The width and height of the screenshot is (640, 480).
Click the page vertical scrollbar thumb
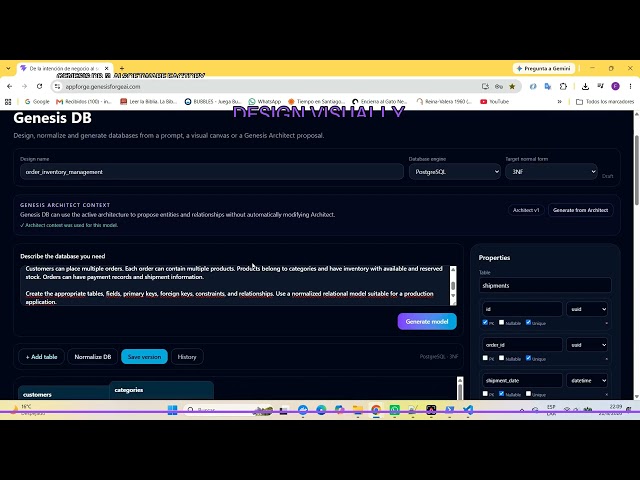coord(636,169)
